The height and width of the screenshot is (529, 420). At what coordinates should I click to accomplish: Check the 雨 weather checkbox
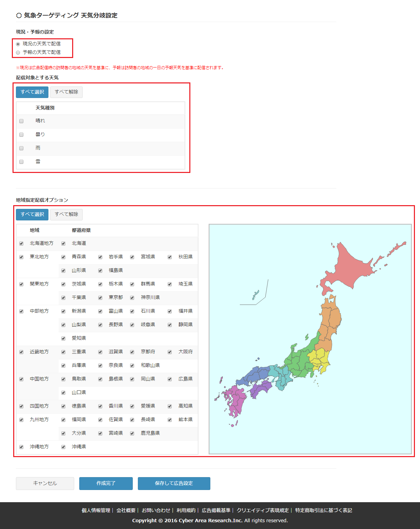click(21, 148)
